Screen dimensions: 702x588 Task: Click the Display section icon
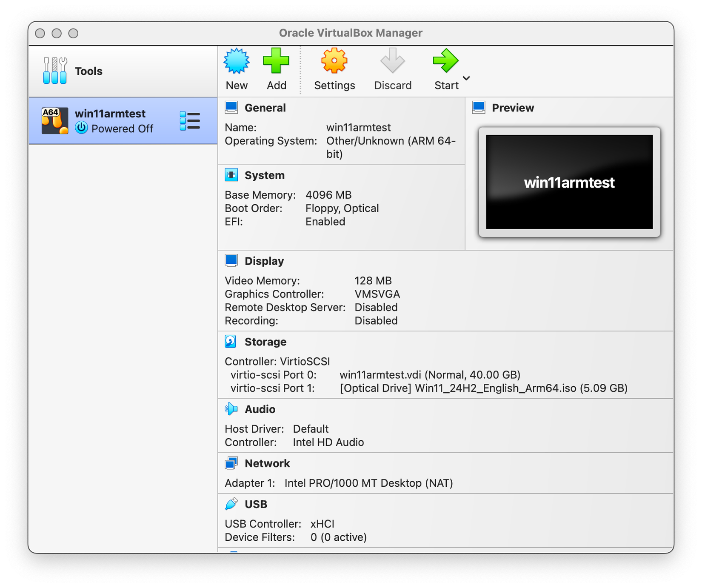pyautogui.click(x=231, y=260)
